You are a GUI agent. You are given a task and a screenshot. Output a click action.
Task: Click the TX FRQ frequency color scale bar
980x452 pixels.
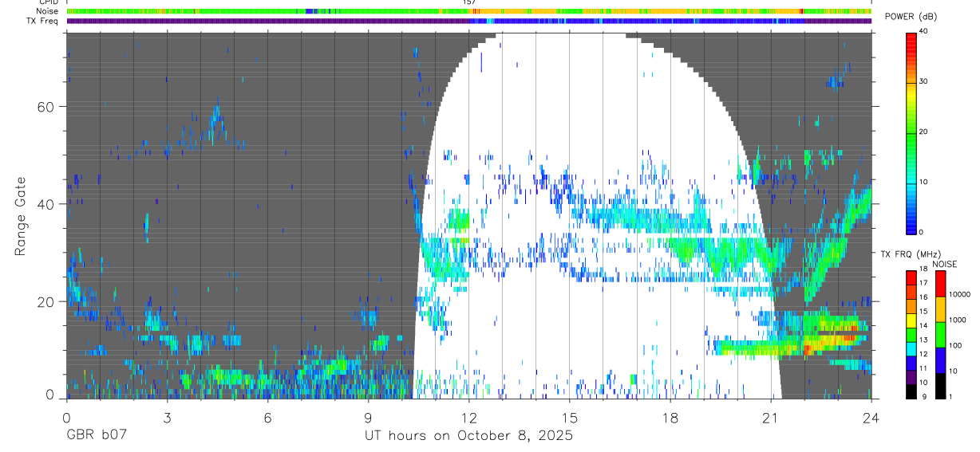pyautogui.click(x=911, y=335)
